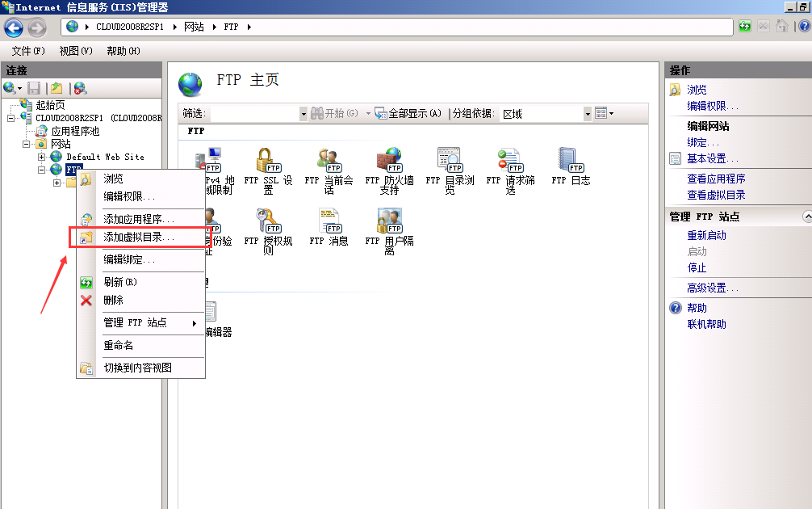Open the FTP 目录浏览 feature icon
812x509 pixels.
(450, 170)
